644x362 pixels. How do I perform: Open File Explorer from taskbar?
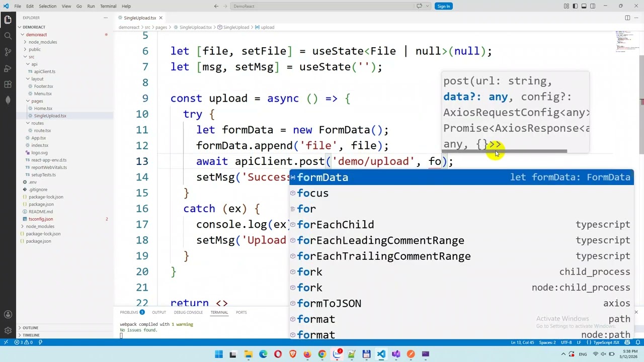click(248, 354)
